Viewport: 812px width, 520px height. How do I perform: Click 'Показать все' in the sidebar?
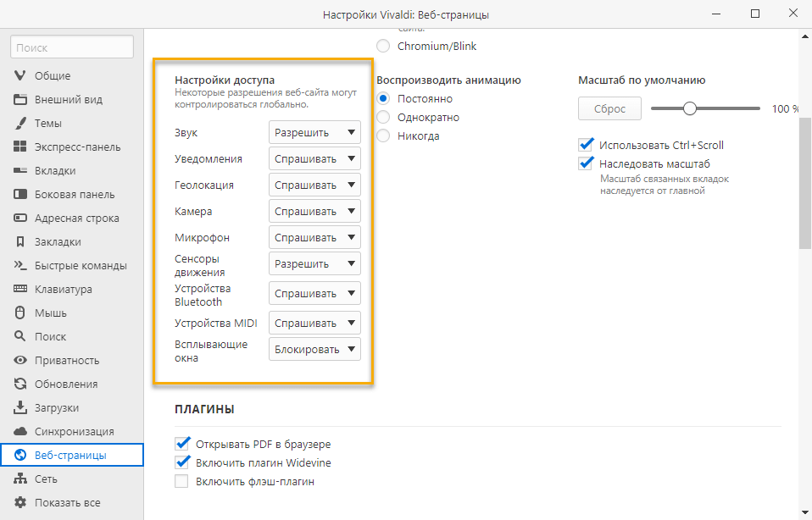67,502
